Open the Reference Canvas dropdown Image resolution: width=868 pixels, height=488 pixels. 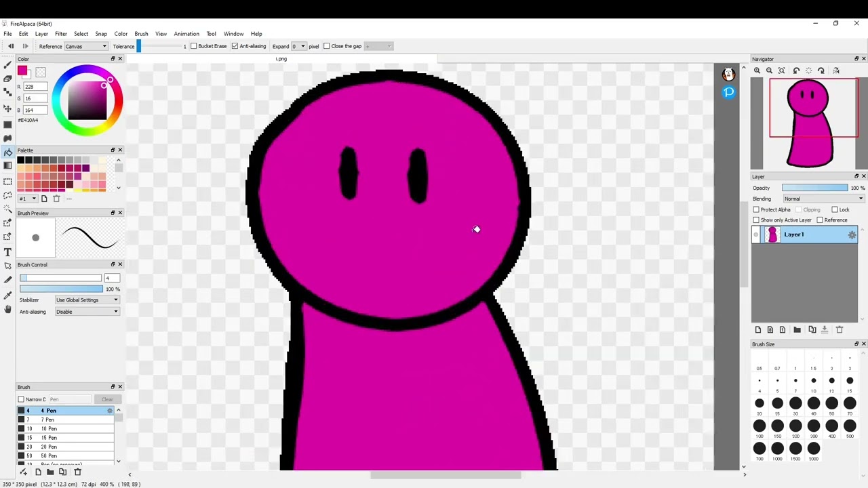[x=85, y=46]
